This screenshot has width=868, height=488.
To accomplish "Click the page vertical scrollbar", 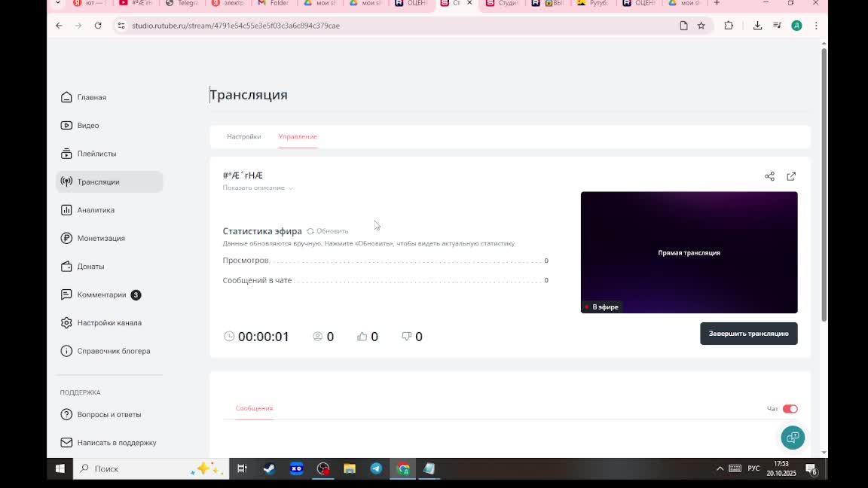I will [x=824, y=185].
